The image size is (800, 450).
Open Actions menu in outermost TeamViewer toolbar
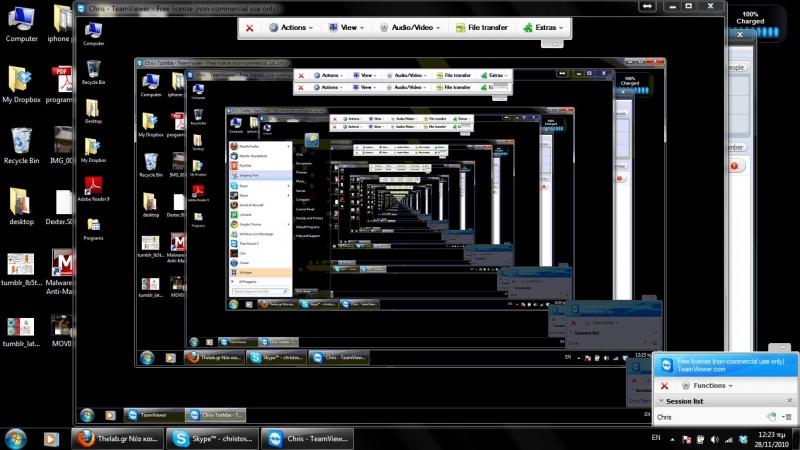291,28
